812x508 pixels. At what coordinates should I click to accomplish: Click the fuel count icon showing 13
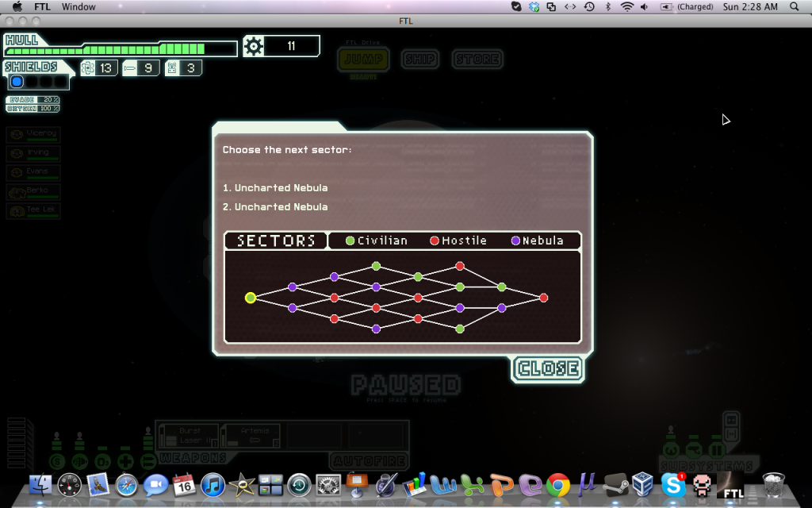coord(87,68)
